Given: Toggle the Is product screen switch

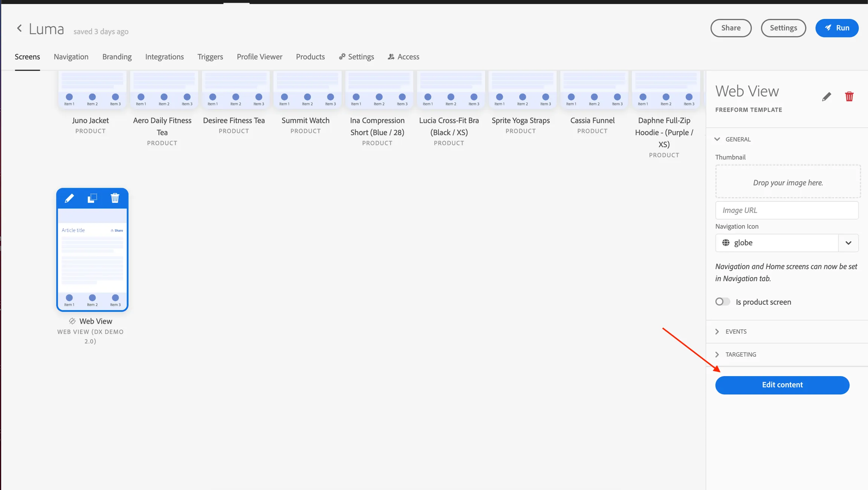Looking at the screenshot, I should (x=723, y=302).
